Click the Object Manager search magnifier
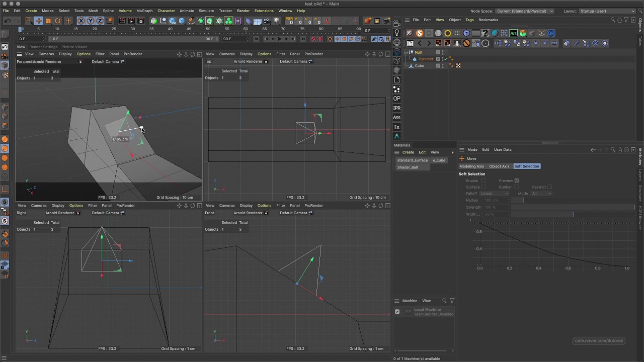 (x=613, y=20)
